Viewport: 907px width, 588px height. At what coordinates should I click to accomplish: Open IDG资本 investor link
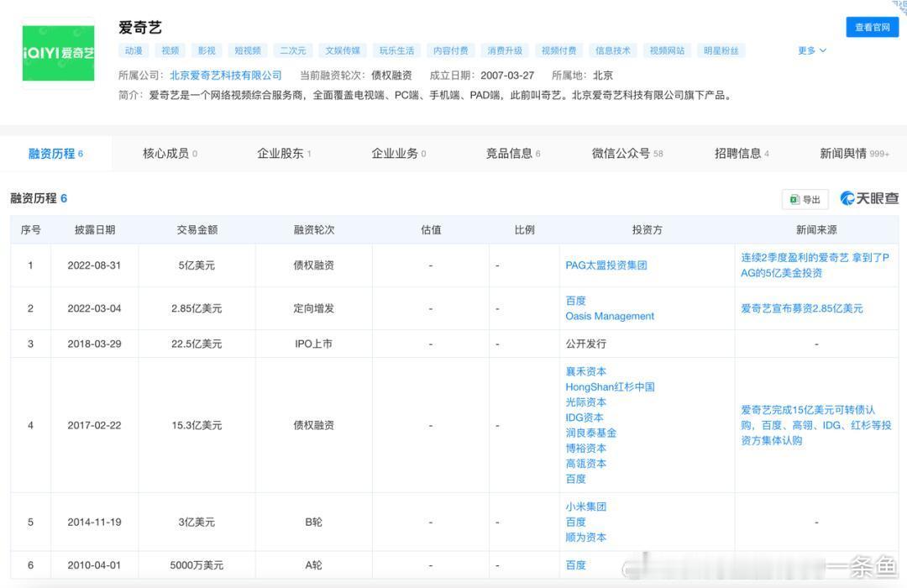(585, 417)
